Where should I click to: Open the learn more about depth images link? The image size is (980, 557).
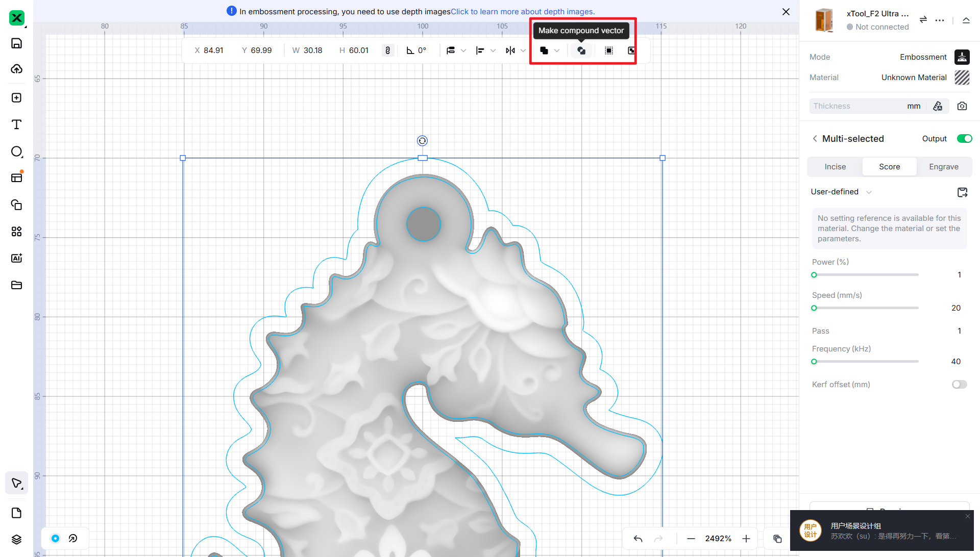coord(522,11)
